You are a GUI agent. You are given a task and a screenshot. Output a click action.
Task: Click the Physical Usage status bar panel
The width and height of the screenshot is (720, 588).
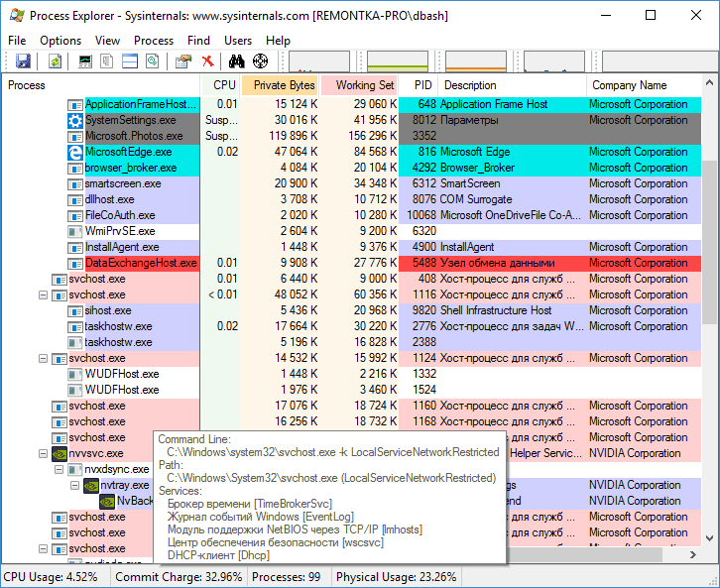[397, 577]
